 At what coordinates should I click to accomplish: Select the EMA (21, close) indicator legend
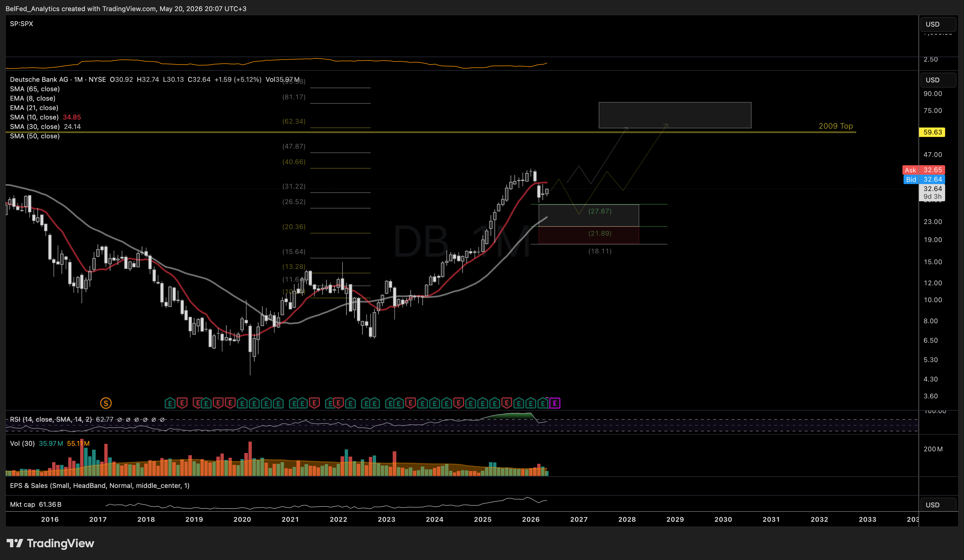tap(34, 108)
